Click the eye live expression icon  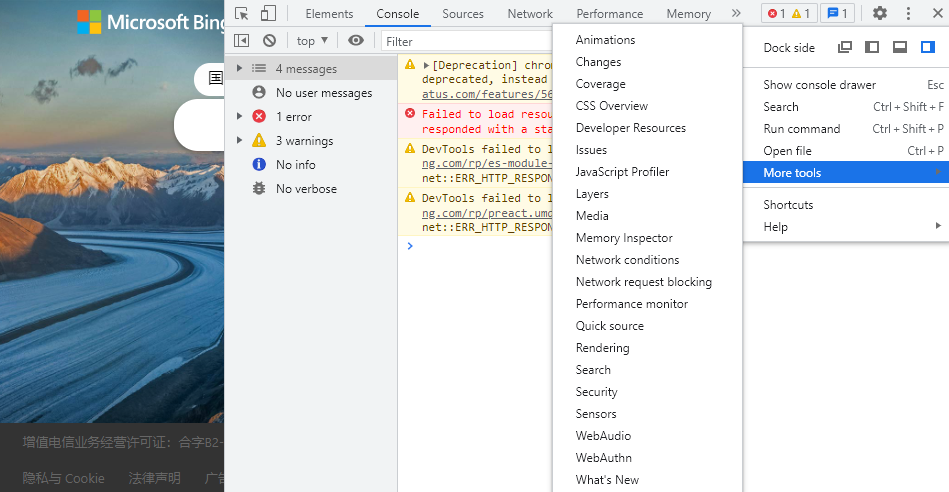coord(356,41)
